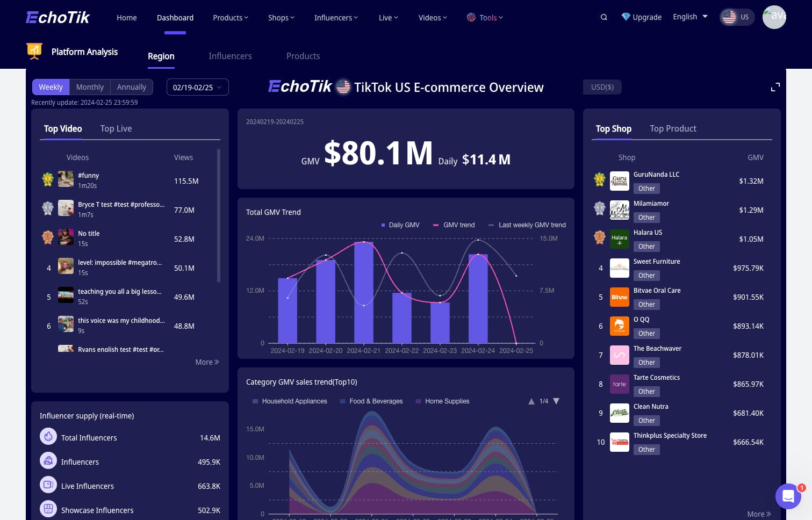The image size is (812, 520).
Task: Click the Upgrade diamond icon
Action: click(x=626, y=17)
